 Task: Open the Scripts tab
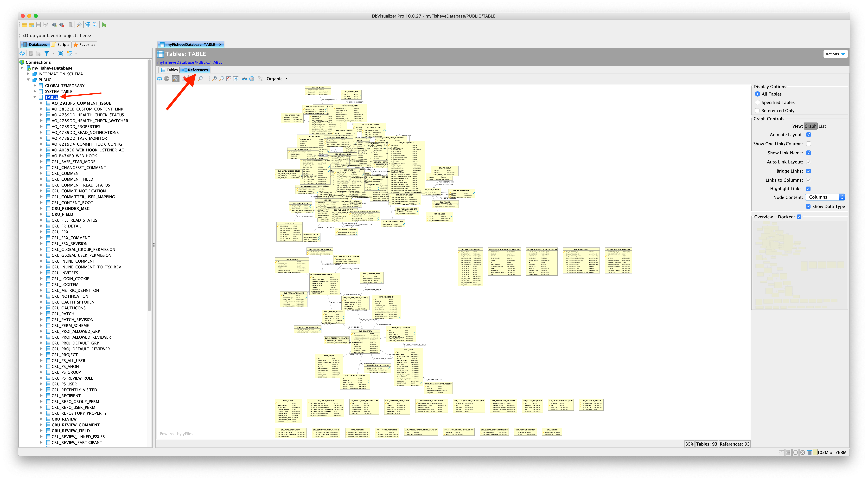pyautogui.click(x=61, y=45)
